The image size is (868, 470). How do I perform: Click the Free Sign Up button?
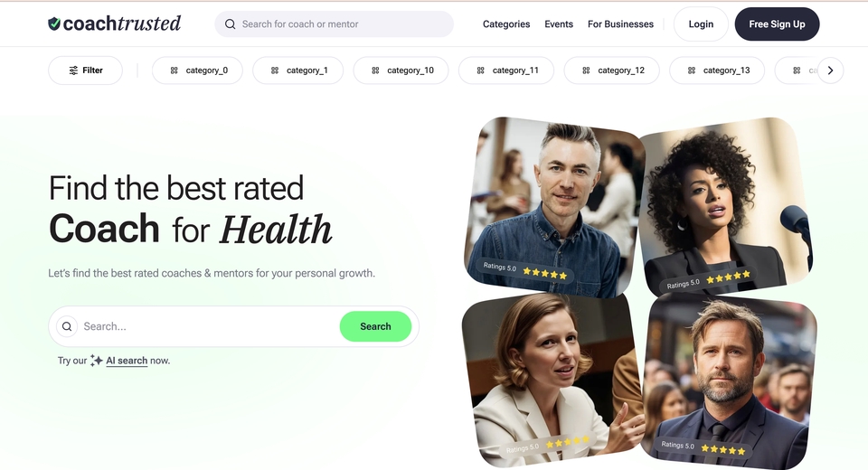(777, 24)
